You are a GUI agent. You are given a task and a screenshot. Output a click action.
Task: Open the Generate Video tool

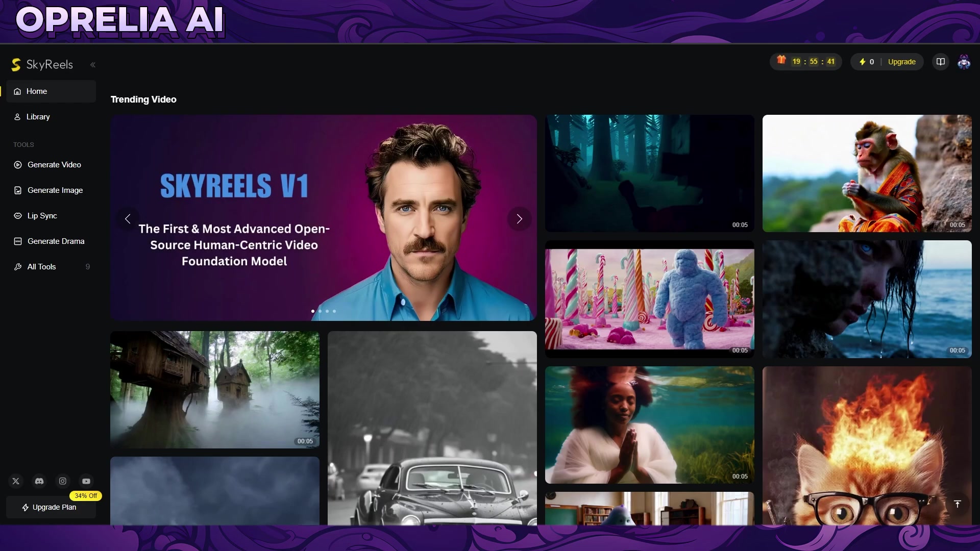click(x=51, y=165)
